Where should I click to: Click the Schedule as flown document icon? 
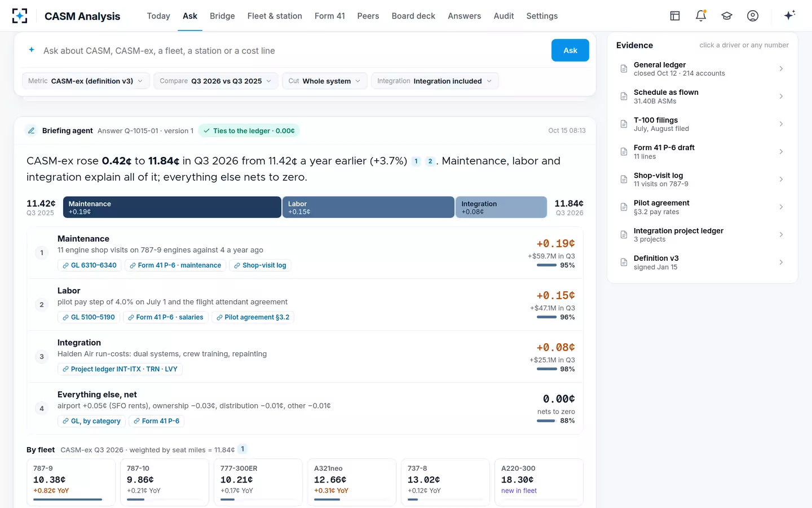(624, 97)
